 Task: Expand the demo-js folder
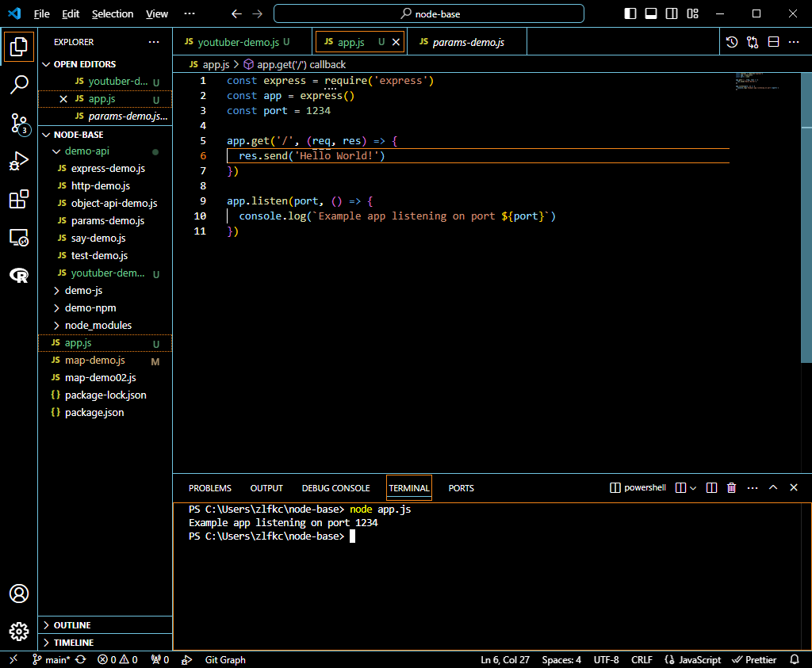[56, 291]
